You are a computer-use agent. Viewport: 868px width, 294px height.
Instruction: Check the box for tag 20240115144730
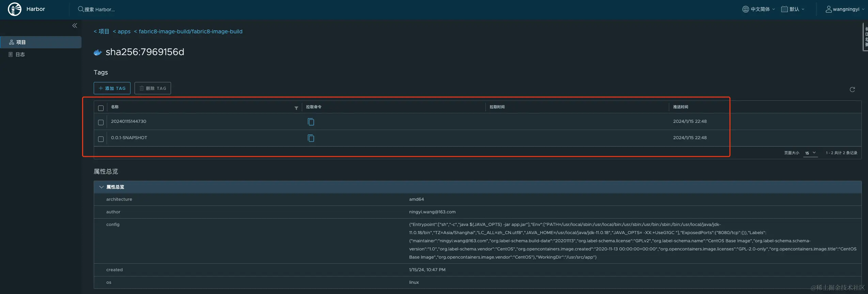click(101, 122)
